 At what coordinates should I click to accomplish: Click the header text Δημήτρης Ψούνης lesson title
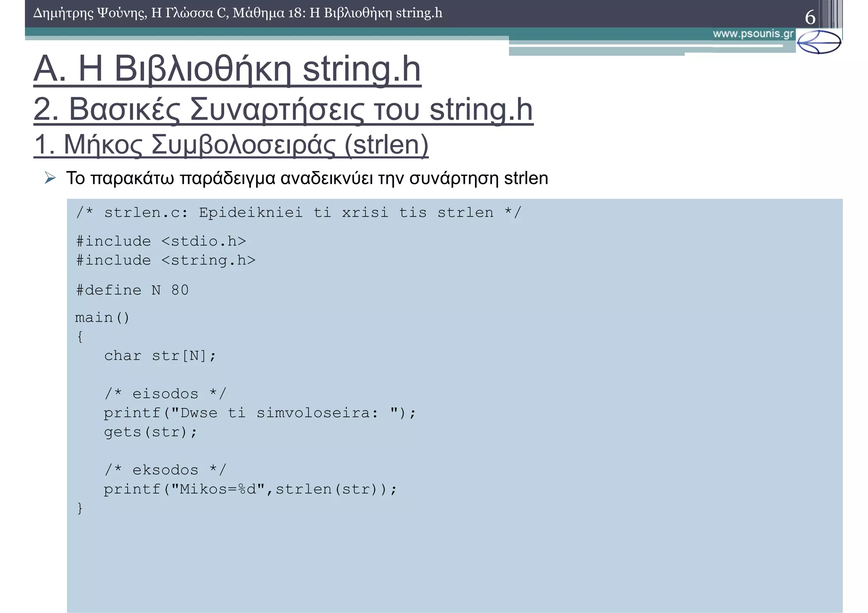pos(237,13)
